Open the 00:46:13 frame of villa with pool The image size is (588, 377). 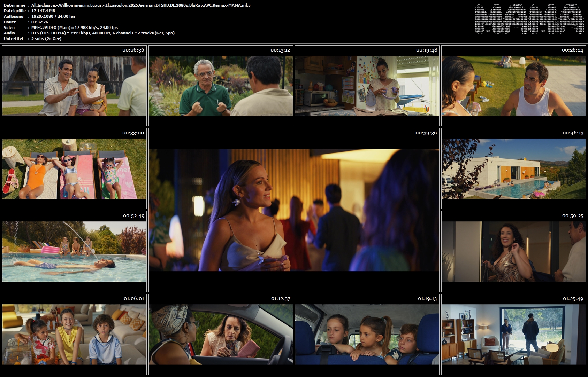coord(513,168)
